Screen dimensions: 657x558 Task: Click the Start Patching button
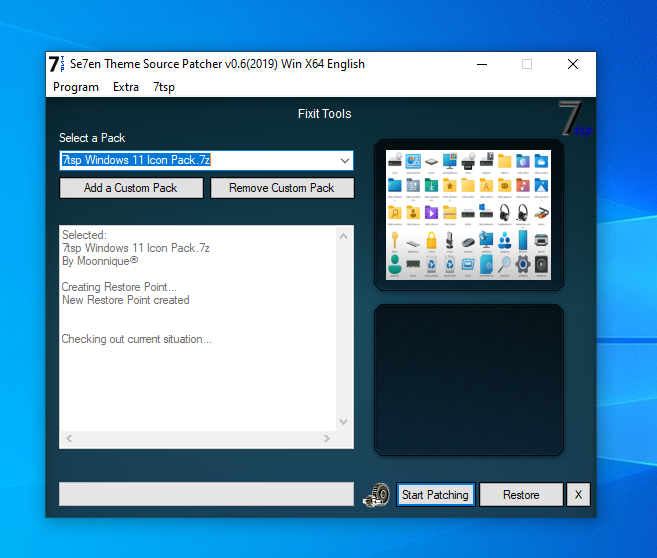click(435, 495)
